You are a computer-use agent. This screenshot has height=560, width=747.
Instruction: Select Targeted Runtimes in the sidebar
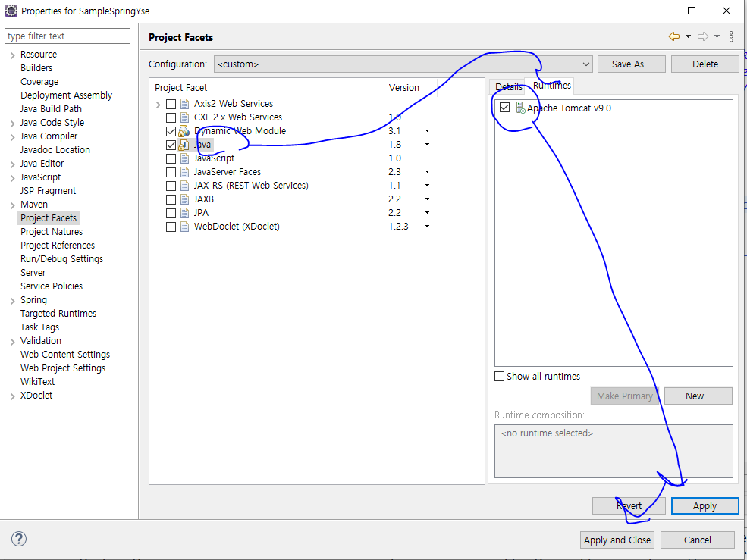(x=58, y=313)
